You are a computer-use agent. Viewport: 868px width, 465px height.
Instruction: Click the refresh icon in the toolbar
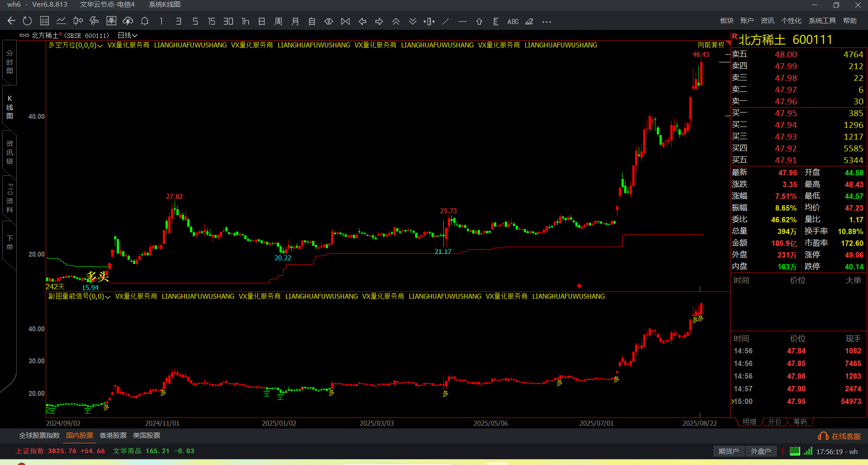[x=27, y=21]
